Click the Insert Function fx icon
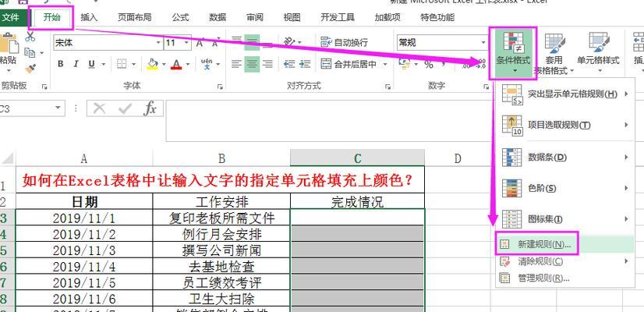This screenshot has height=312, width=644. (150, 108)
